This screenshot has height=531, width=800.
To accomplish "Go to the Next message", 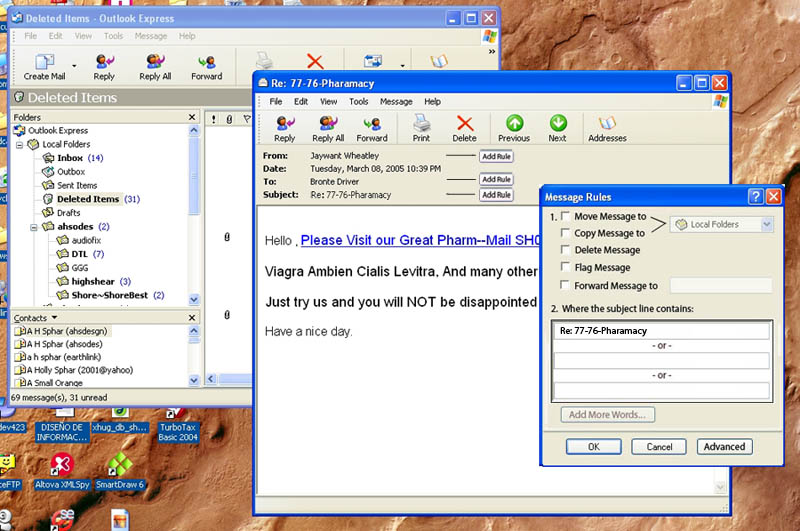I will 558,129.
